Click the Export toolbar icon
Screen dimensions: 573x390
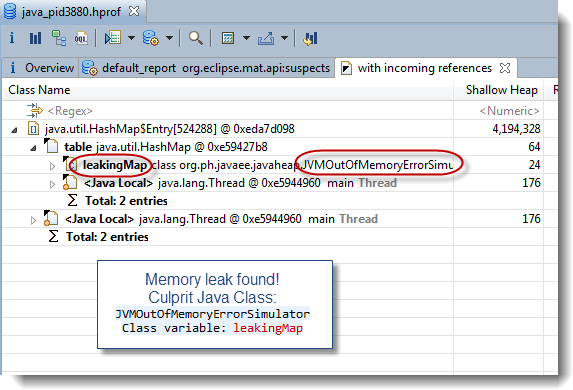coord(266,38)
